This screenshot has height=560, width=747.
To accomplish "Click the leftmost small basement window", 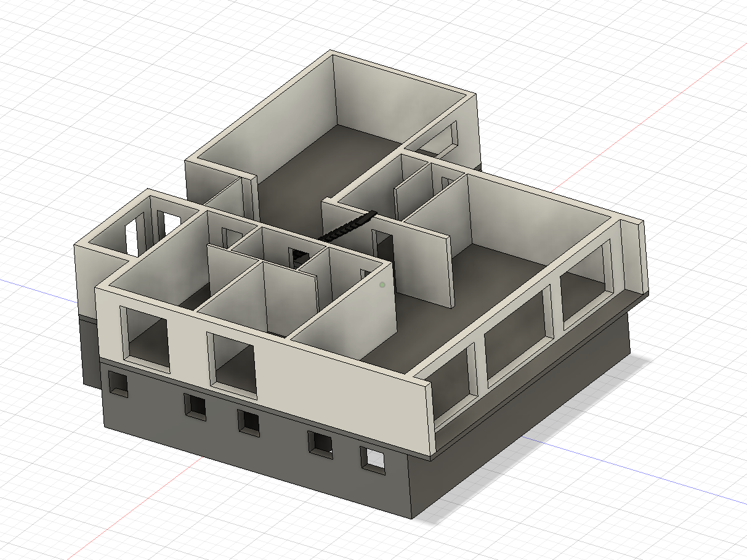I will [x=117, y=383].
